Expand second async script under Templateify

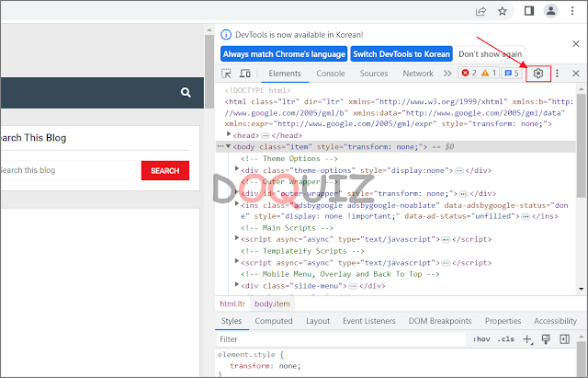[x=237, y=261]
